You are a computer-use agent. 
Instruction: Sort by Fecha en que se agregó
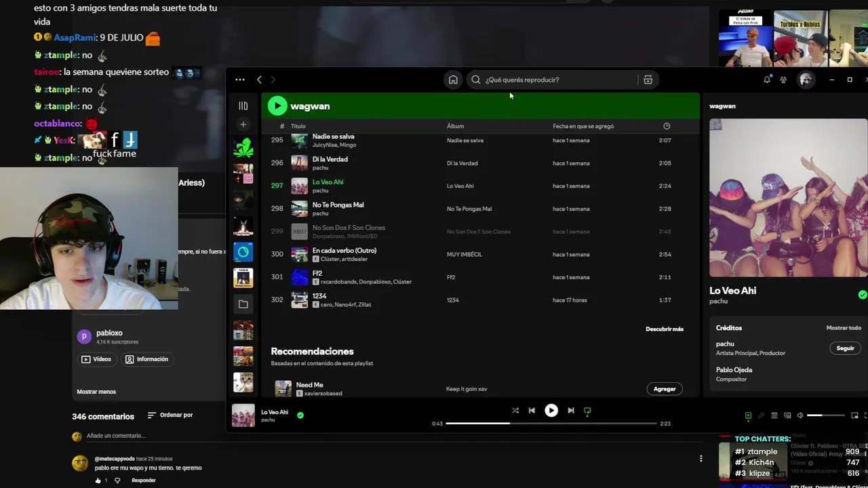[583, 126]
